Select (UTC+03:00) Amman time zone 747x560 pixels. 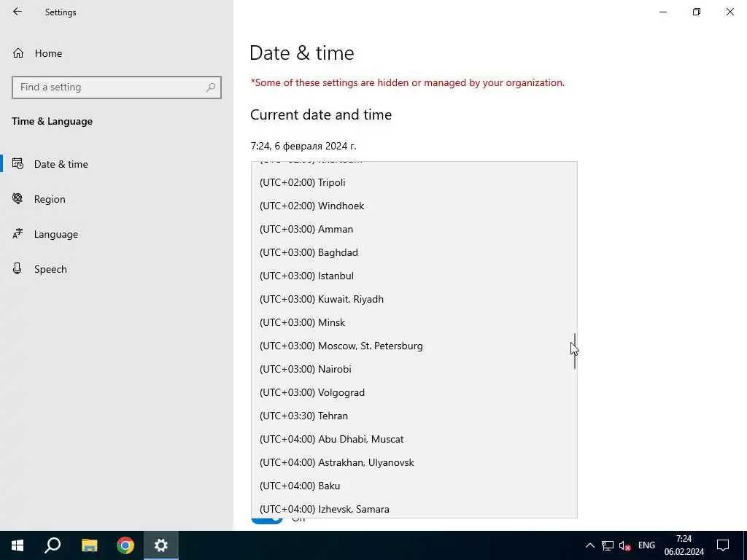pos(414,229)
